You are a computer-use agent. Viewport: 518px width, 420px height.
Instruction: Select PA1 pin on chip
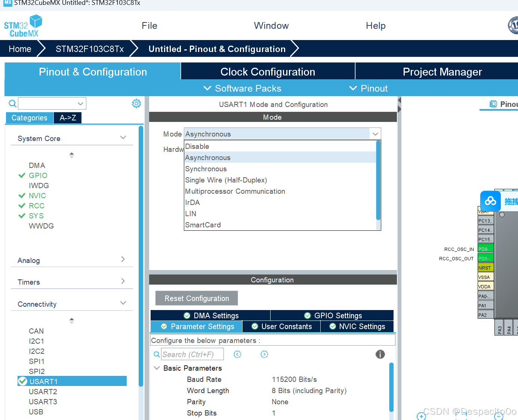tap(485, 306)
